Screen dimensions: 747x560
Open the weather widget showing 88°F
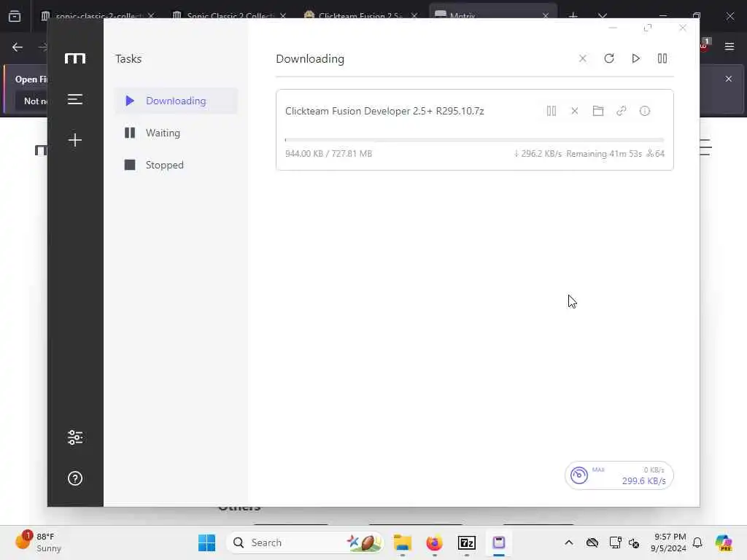pos(38,542)
